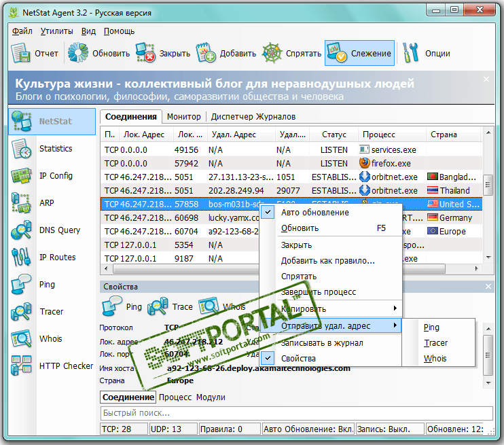The image size is (504, 445).
Task: Click the Trace icon in Свойства panel
Action: click(158, 306)
